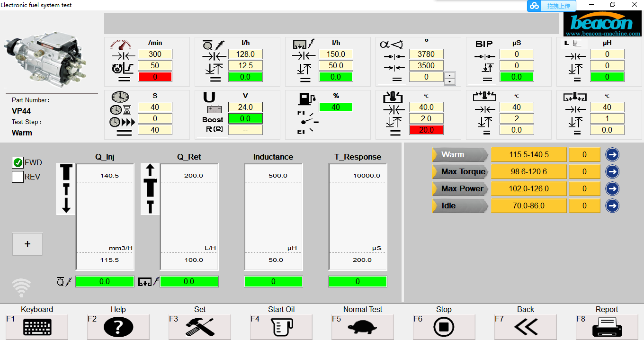Screen dimensions: 644x340
Task: Edit the speed tolerance field 50
Action: coord(155,65)
